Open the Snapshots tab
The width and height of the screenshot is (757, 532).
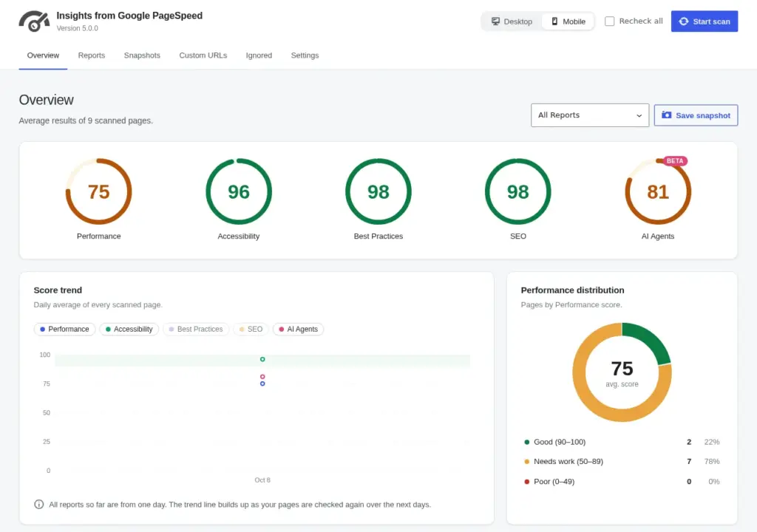click(x=142, y=55)
